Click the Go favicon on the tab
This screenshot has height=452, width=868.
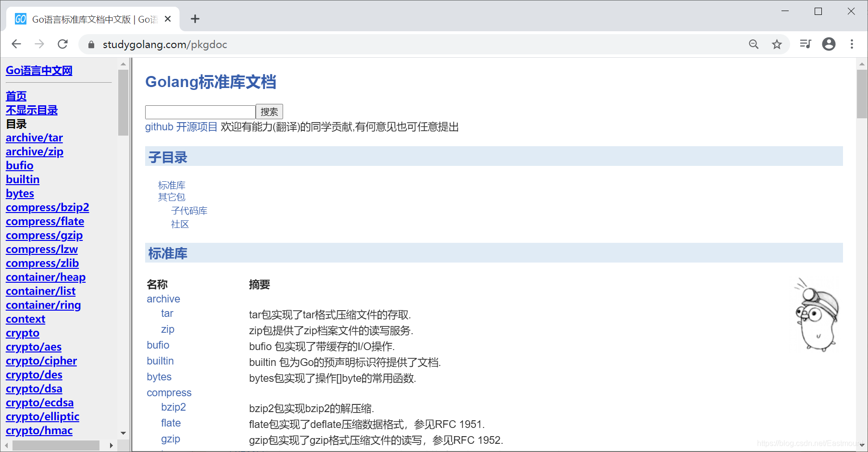pyautogui.click(x=21, y=19)
